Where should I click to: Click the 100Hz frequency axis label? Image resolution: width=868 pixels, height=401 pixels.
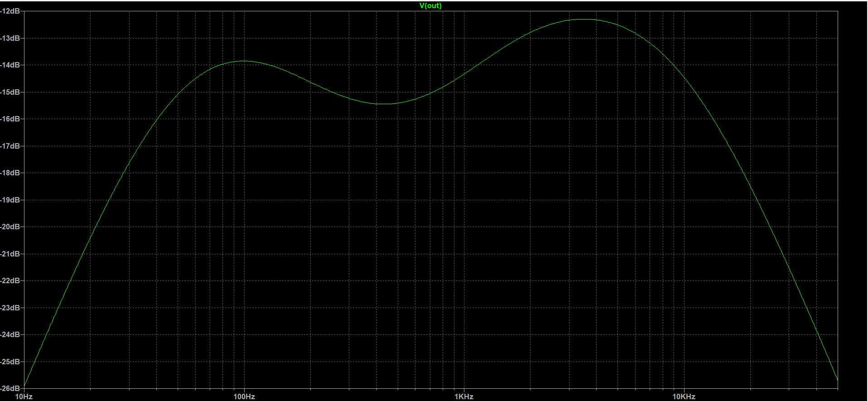click(x=244, y=396)
